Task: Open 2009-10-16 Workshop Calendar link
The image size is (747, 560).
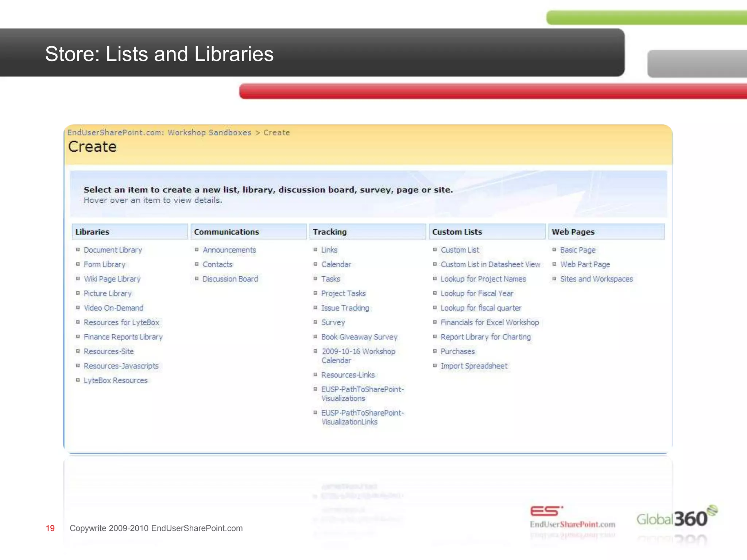Action: [x=358, y=356]
